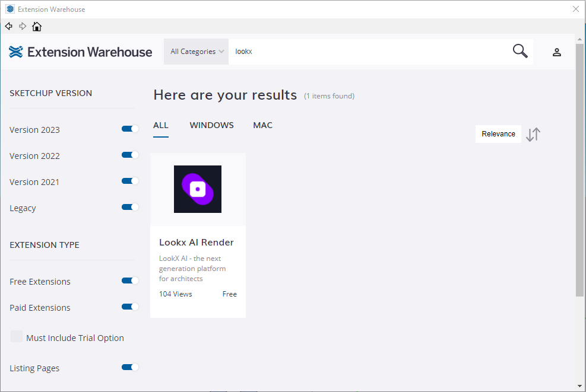This screenshot has width=586, height=392.
Task: Click the back navigation arrow
Action: (x=9, y=26)
